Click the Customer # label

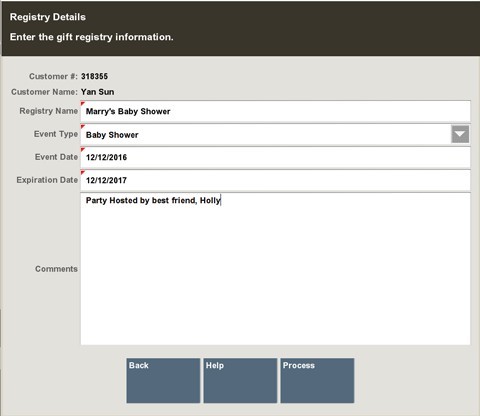(53, 76)
